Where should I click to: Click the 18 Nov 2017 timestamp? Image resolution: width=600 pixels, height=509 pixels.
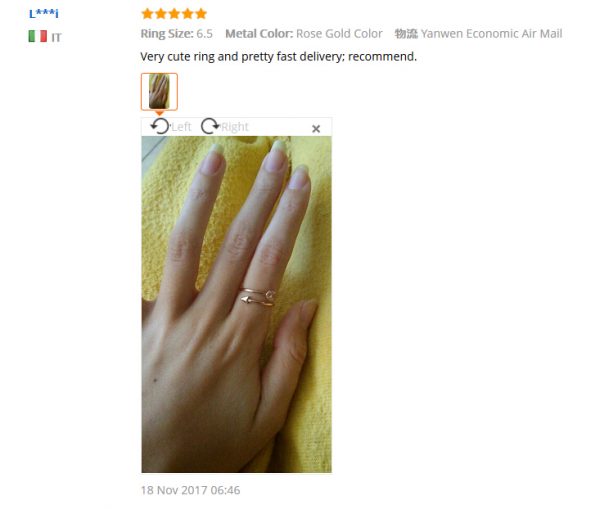190,490
